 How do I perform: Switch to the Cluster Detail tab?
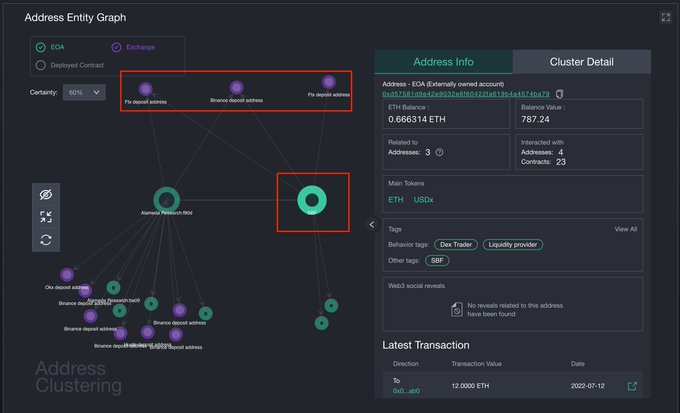click(x=582, y=62)
